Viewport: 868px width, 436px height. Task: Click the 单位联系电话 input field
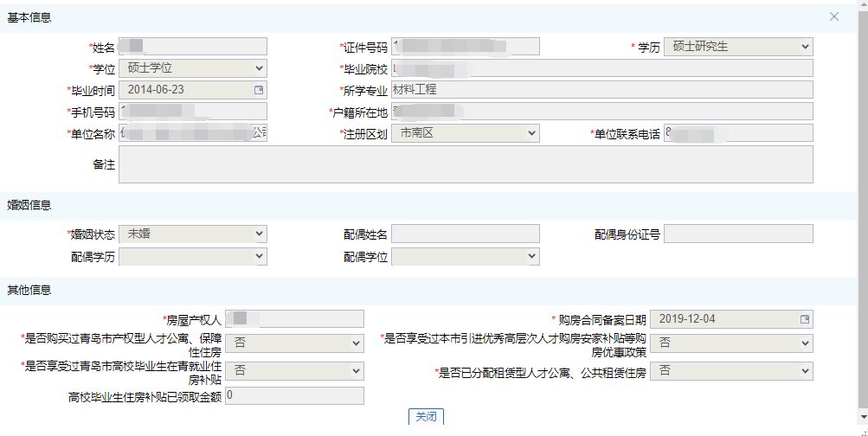[x=738, y=133]
